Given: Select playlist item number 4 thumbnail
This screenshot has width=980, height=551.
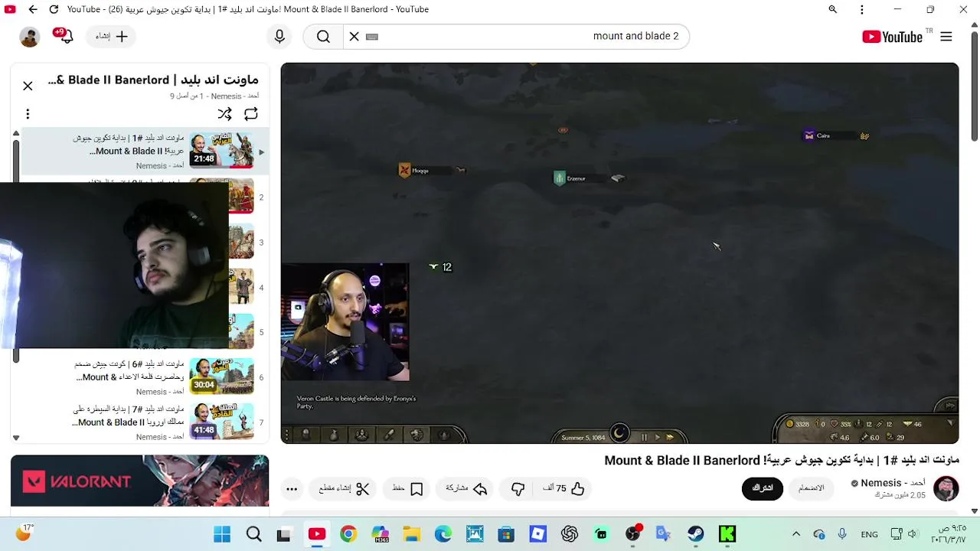Looking at the screenshot, I should pos(241,287).
